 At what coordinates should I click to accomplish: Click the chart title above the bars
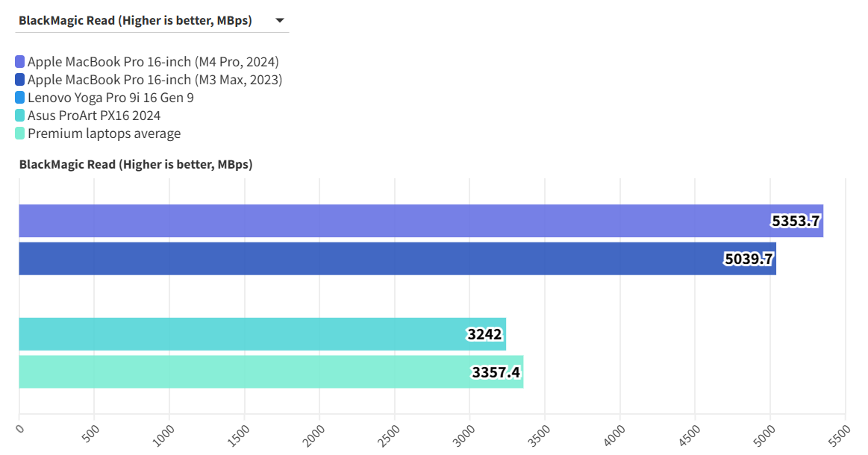tap(136, 164)
